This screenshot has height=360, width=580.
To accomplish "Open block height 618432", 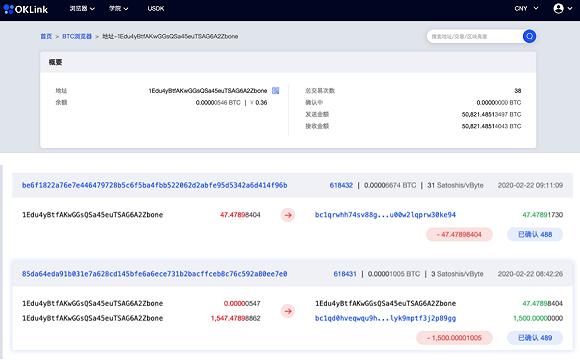I will click(341, 185).
